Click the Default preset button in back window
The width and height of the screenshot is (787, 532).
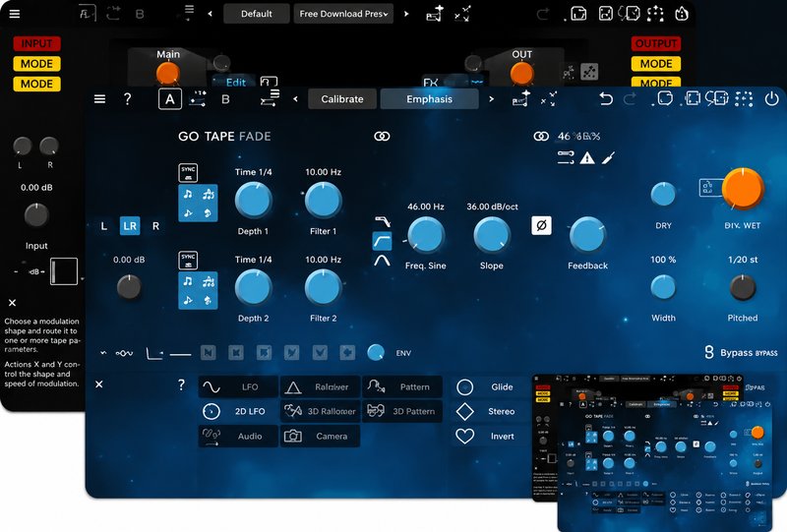[x=257, y=14]
